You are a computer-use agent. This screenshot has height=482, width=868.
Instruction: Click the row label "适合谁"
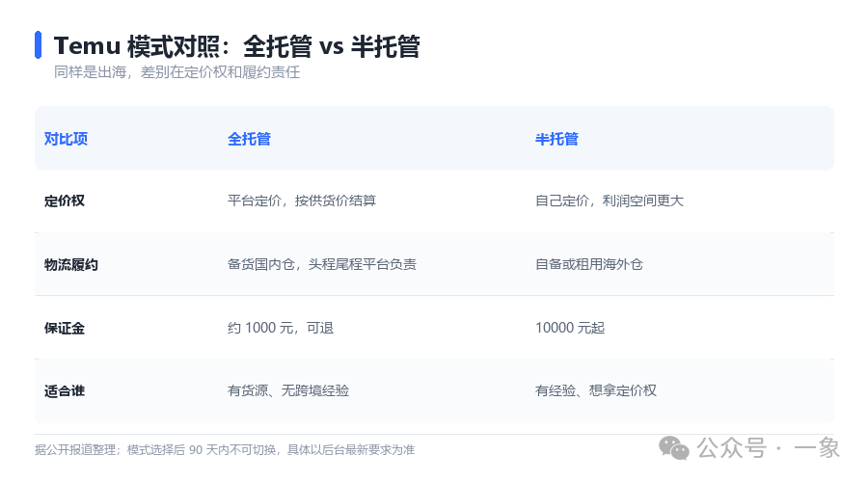point(65,391)
